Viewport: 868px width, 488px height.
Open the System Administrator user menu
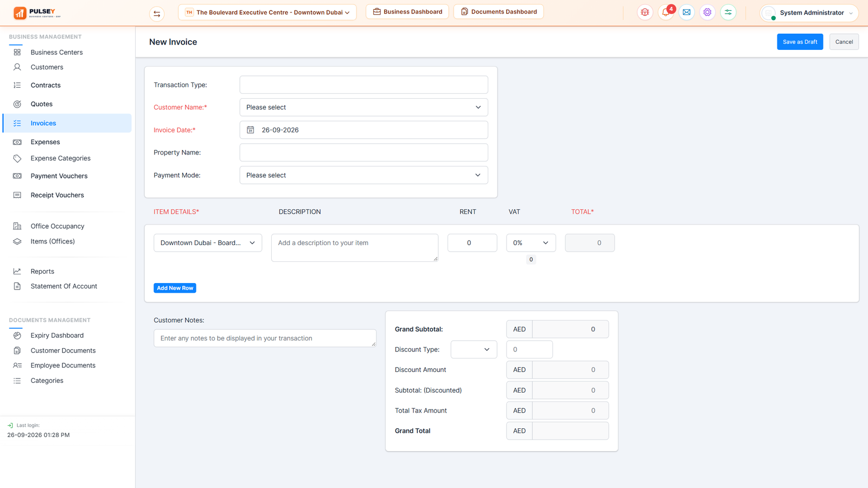(x=809, y=13)
